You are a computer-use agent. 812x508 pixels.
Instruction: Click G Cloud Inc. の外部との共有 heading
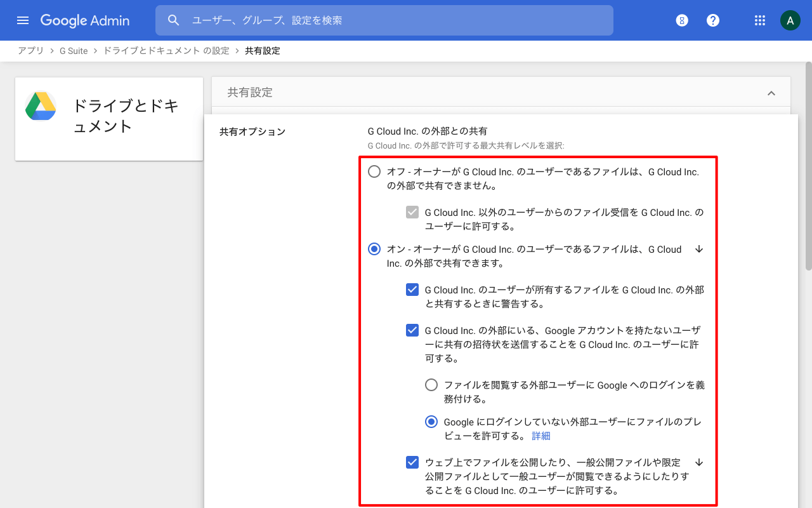click(x=428, y=131)
